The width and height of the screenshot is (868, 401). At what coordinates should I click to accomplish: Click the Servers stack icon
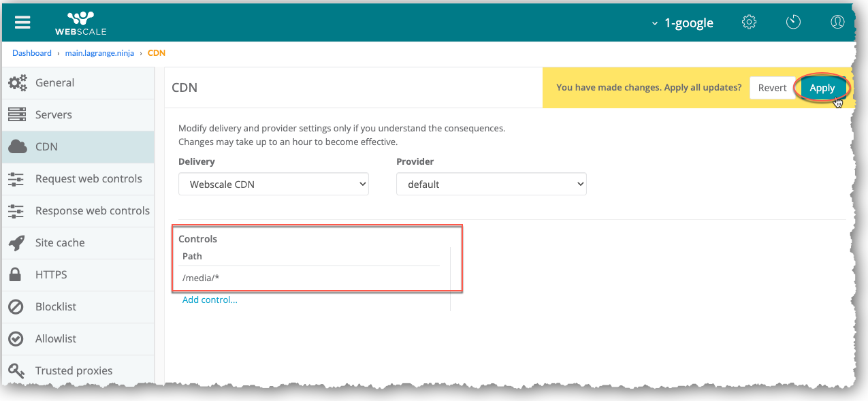tap(17, 115)
